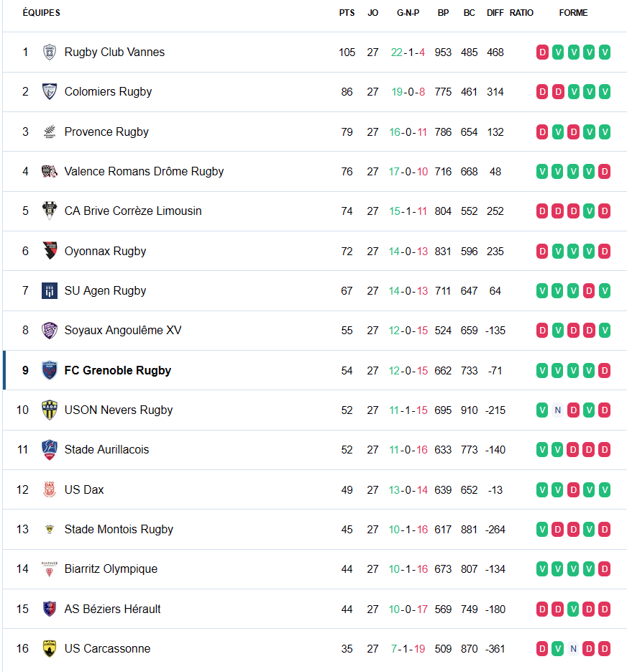Click the Rugby Club Vannes team logo
Screen dimensions: 627x672
pos(49,52)
